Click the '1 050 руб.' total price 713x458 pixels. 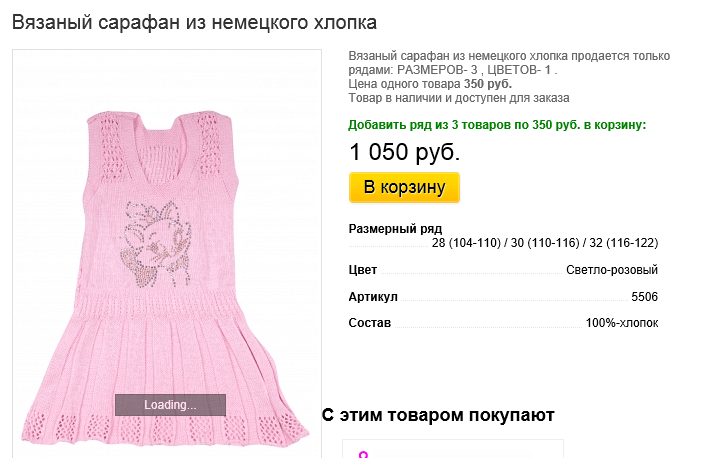[404, 153]
